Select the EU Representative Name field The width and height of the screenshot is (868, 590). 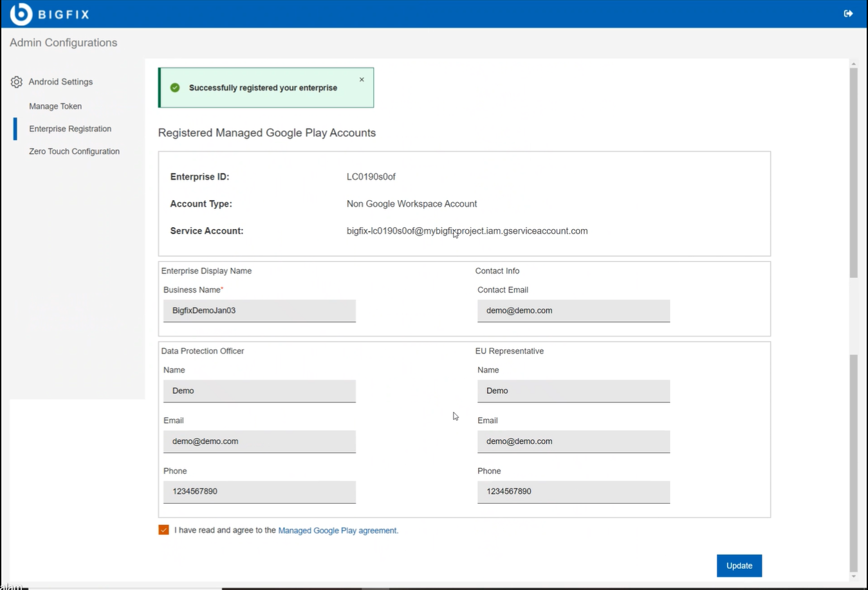click(573, 391)
